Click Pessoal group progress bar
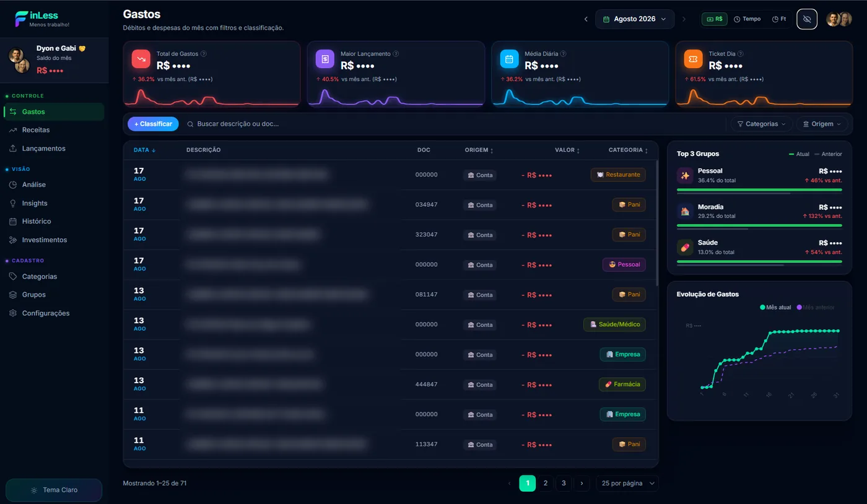This screenshot has width=867, height=504. point(759,189)
